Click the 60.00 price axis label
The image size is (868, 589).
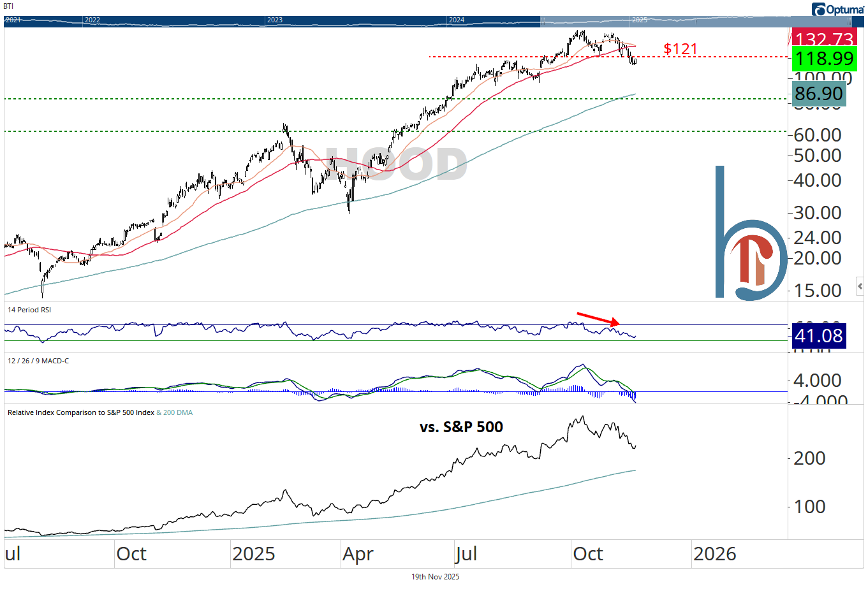[x=818, y=135]
